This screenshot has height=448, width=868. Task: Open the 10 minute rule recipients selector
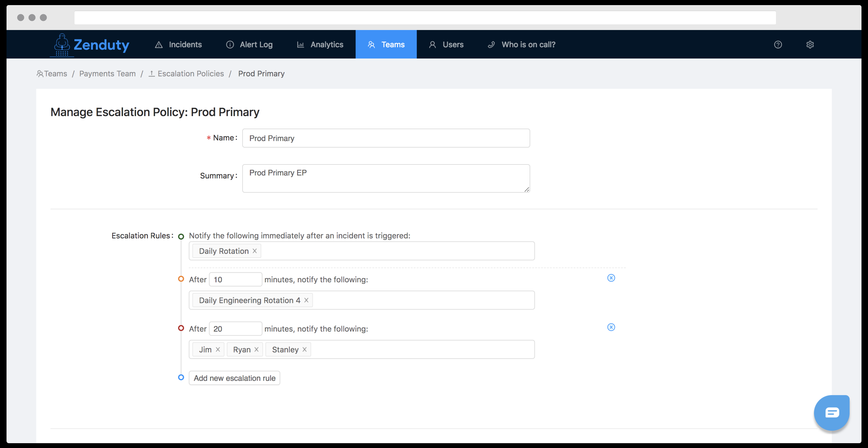[x=362, y=300]
